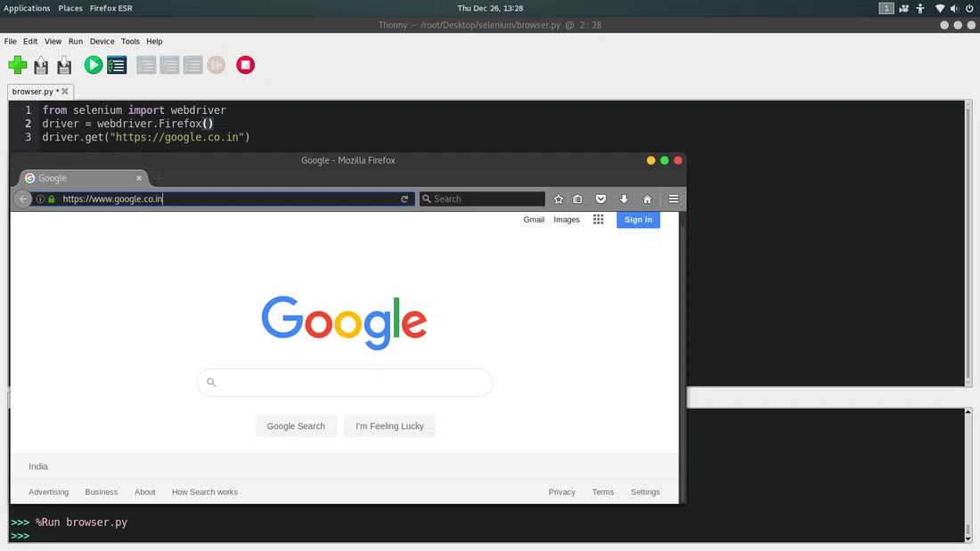Open the Google apps grid icon
This screenshot has height=551, width=980.
coord(598,219)
